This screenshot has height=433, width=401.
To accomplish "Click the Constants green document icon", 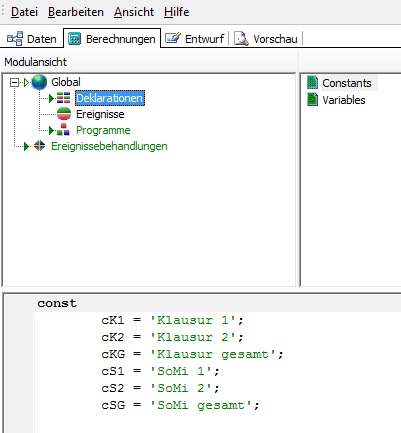I will click(312, 82).
